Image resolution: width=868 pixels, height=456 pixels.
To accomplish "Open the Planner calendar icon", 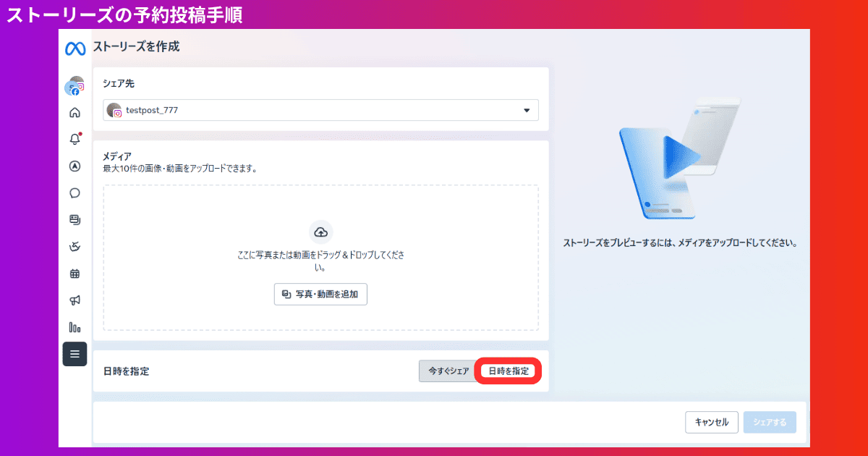I will pos(75,273).
